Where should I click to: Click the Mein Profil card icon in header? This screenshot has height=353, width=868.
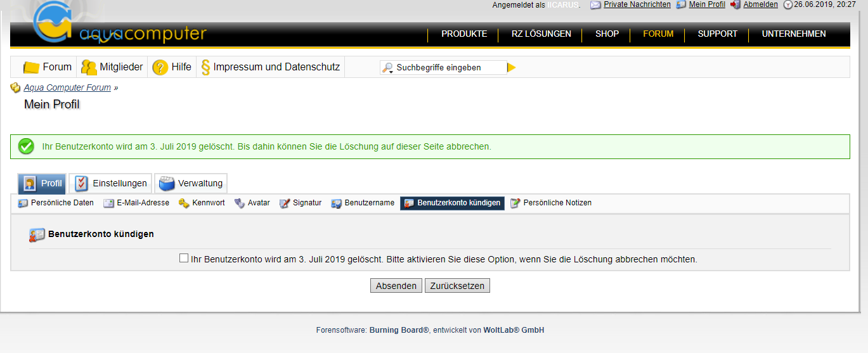pos(681,4)
